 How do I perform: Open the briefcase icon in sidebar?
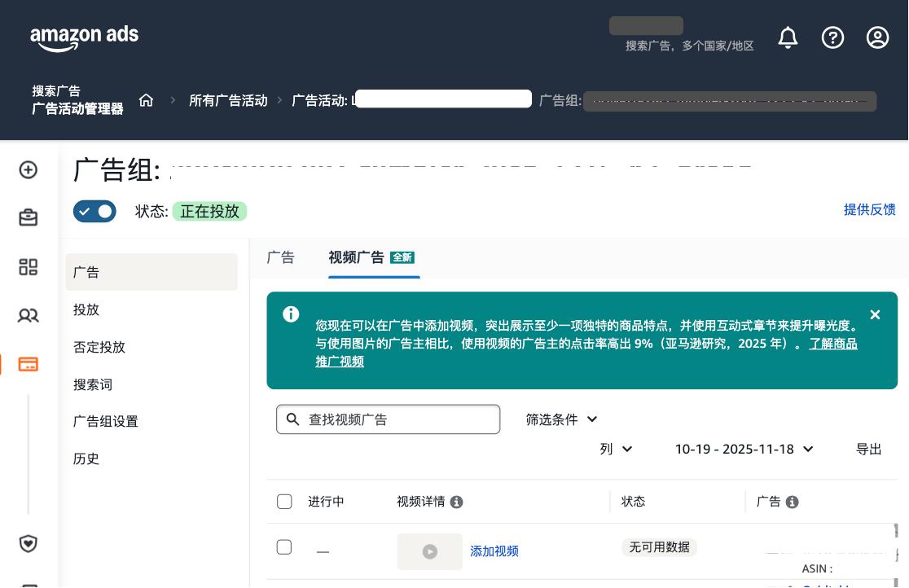[29, 217]
